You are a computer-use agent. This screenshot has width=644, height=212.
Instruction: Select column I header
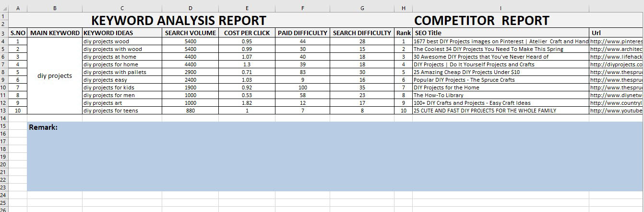pos(501,8)
